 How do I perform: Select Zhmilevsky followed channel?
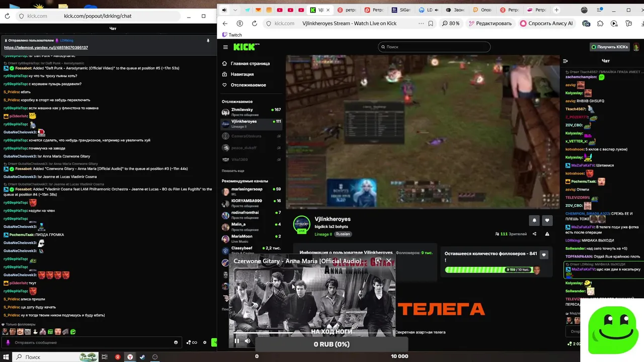[x=251, y=112]
